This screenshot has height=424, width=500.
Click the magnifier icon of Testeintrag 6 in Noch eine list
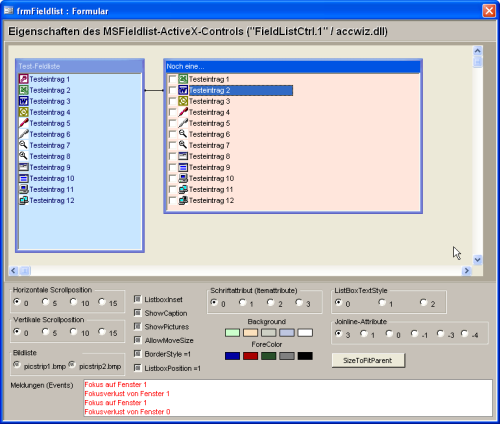click(183, 134)
